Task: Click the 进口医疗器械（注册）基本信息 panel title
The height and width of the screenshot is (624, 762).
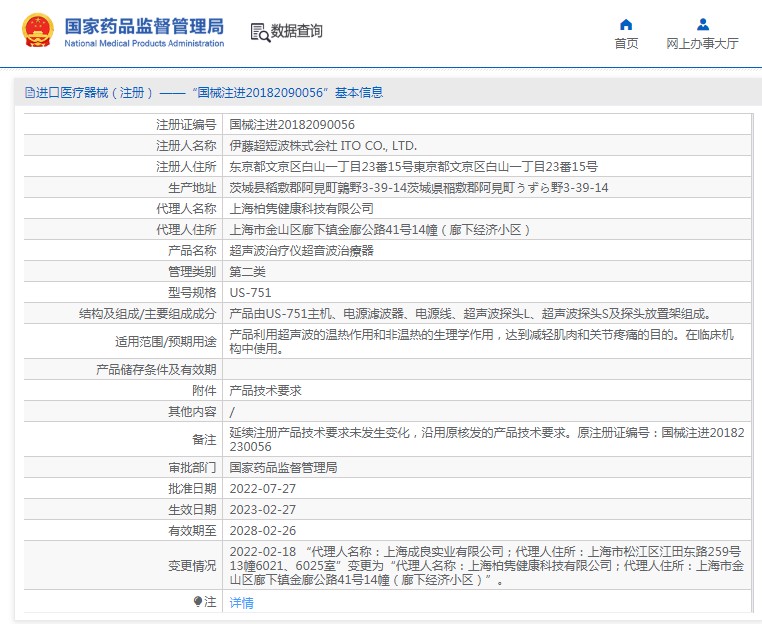Action: 209,93
